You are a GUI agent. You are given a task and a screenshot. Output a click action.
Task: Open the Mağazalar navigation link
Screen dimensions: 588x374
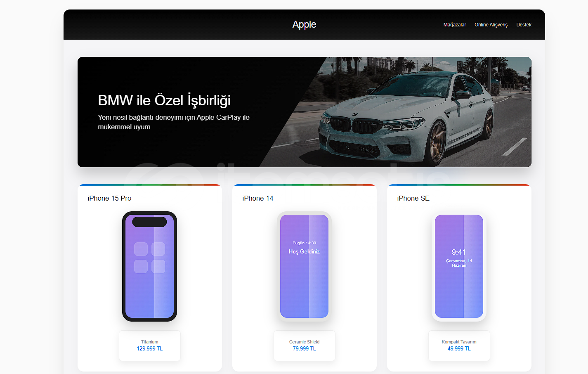tap(454, 25)
